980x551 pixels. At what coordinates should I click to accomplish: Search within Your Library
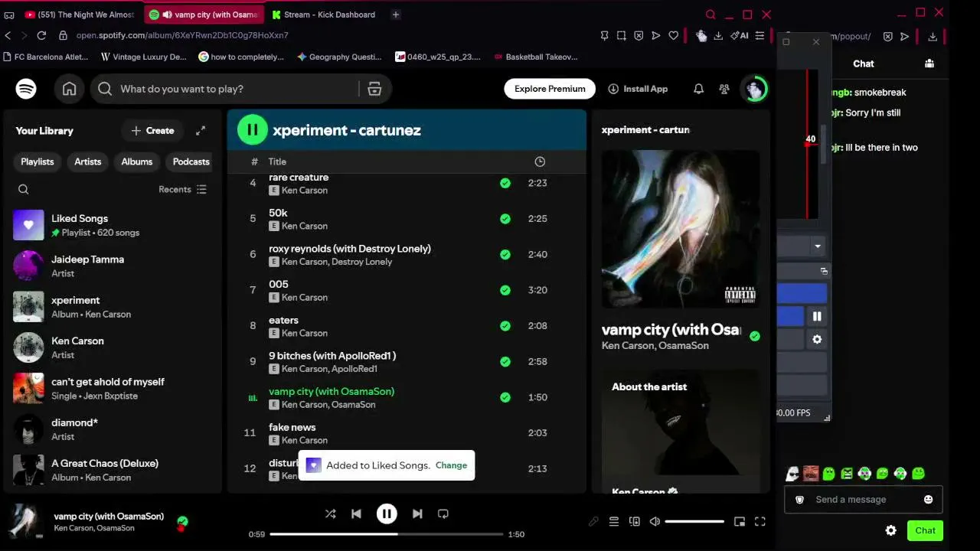pyautogui.click(x=24, y=189)
